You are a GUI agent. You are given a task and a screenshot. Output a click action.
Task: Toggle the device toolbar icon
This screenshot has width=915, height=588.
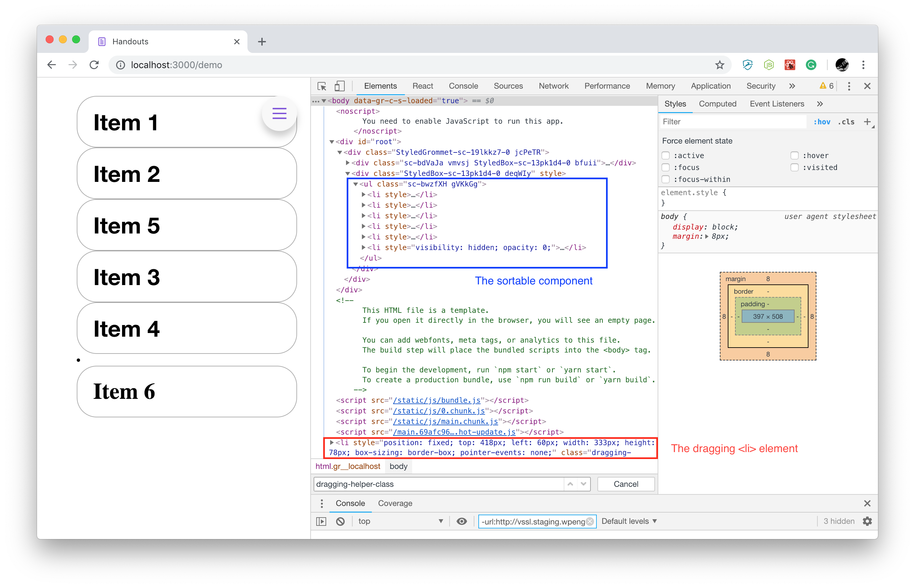click(x=339, y=86)
